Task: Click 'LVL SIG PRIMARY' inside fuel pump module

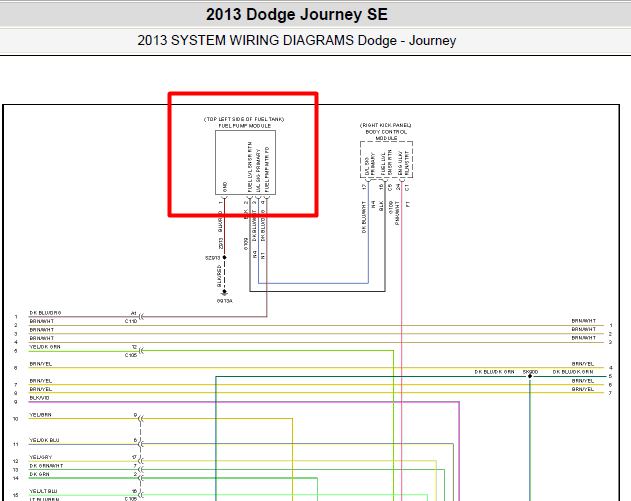Action: tap(258, 171)
